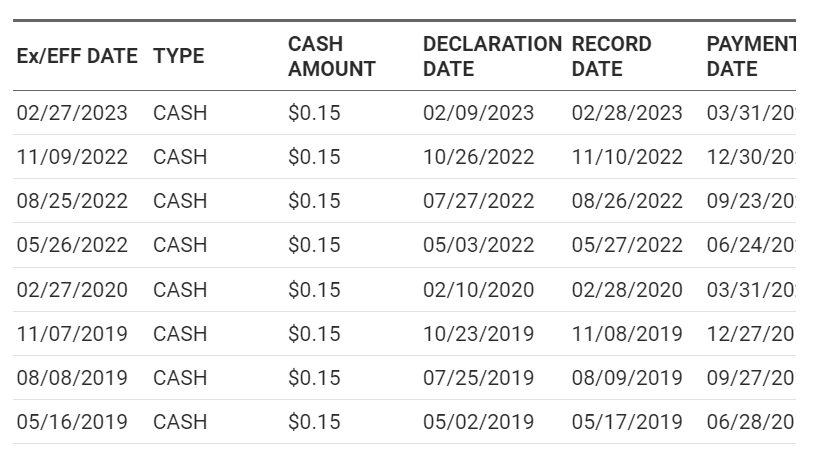The height and width of the screenshot is (453, 831).
Task: Select declaration date 07/25/2019
Action: 478,378
